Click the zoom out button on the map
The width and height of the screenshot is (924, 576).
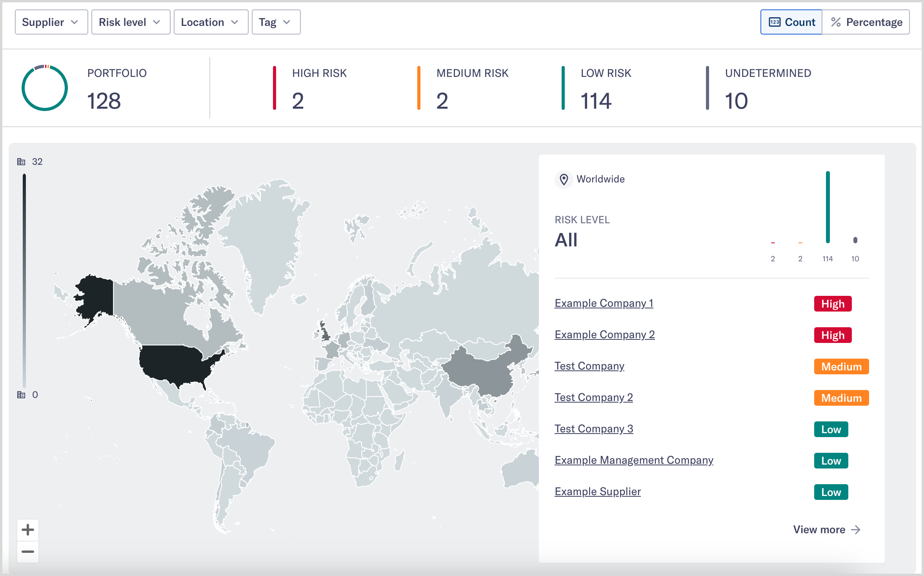click(x=28, y=551)
